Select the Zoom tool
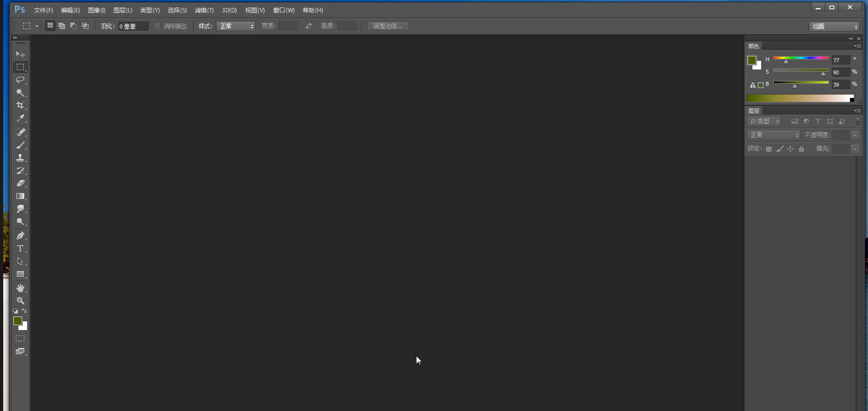The image size is (868, 411). click(20, 300)
